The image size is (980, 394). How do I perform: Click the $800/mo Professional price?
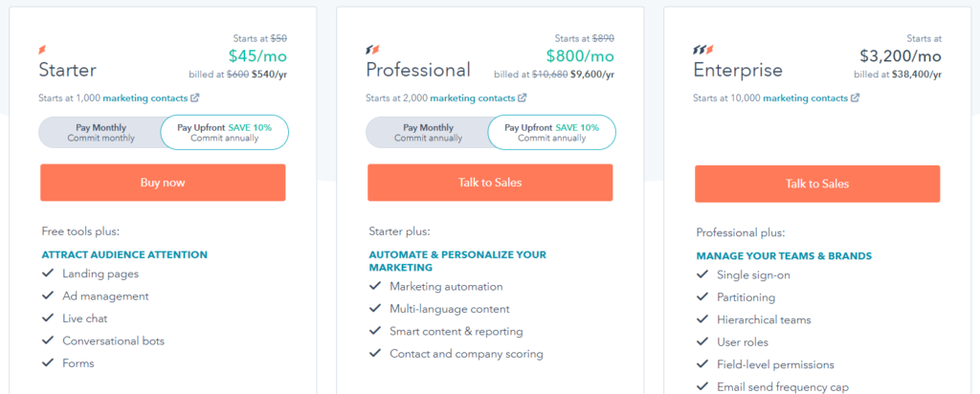pyautogui.click(x=580, y=56)
